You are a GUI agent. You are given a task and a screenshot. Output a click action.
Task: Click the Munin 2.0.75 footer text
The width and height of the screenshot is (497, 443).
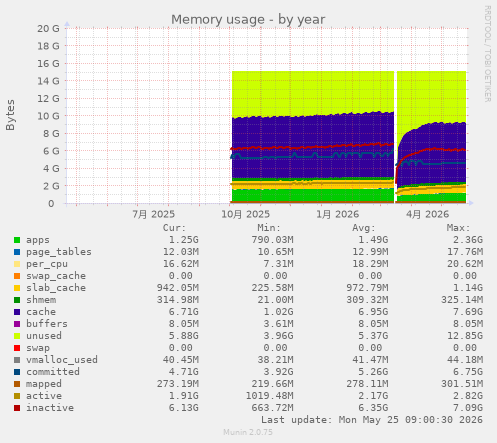[x=248, y=432]
